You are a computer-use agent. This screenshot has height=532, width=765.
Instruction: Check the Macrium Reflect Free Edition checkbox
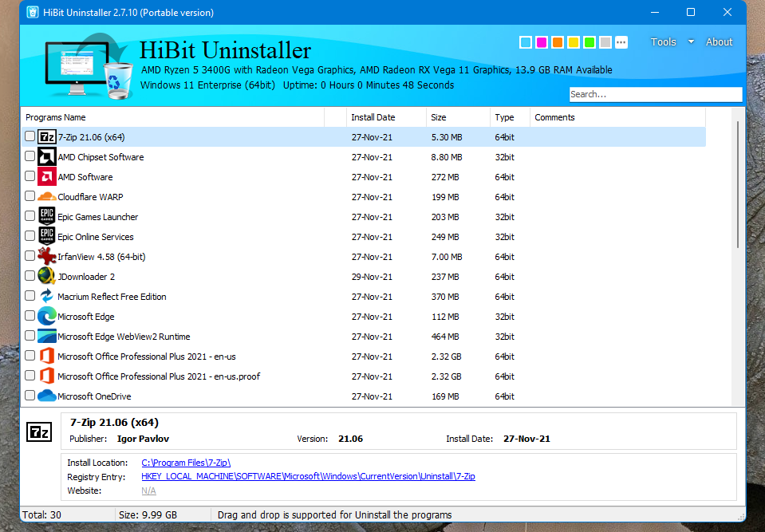click(x=30, y=295)
